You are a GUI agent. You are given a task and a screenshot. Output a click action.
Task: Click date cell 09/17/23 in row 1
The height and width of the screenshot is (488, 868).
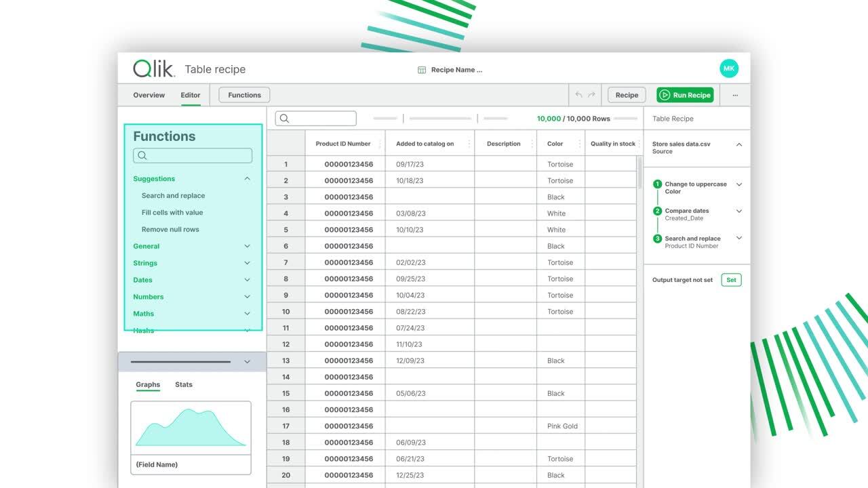coord(430,164)
